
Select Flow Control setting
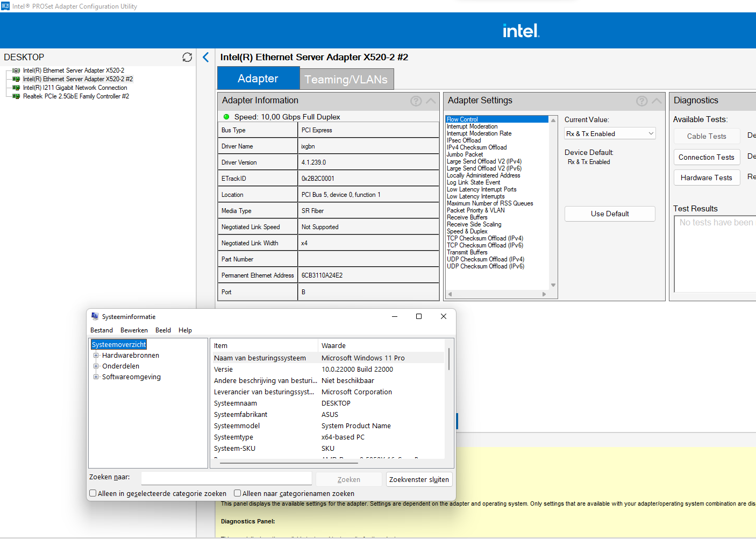[x=497, y=119]
